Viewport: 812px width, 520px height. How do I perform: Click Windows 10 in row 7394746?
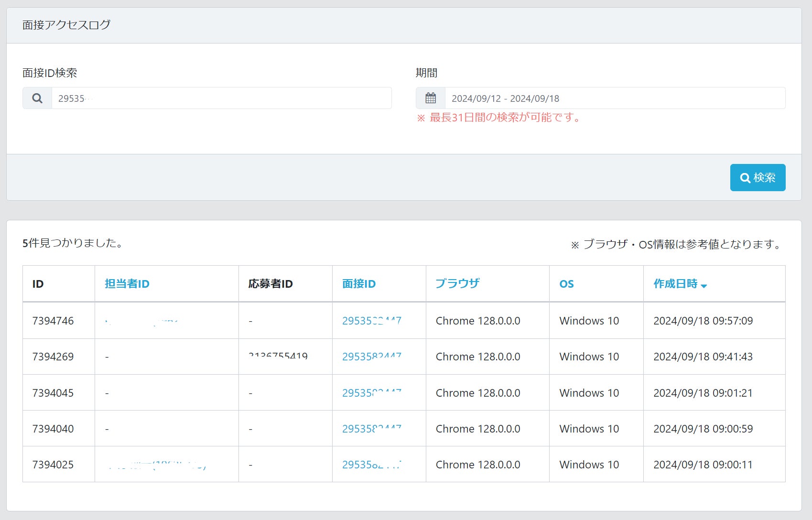(589, 321)
